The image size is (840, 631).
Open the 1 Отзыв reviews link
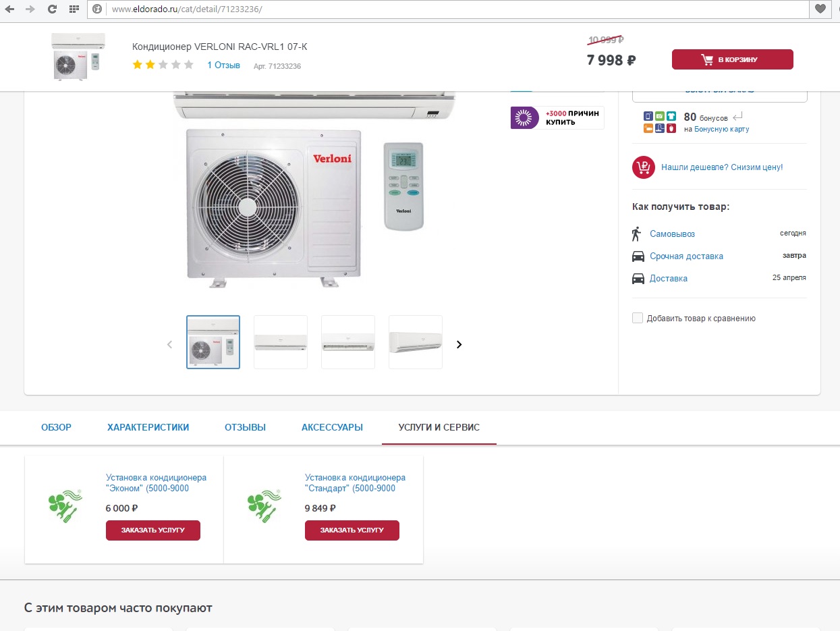[223, 65]
